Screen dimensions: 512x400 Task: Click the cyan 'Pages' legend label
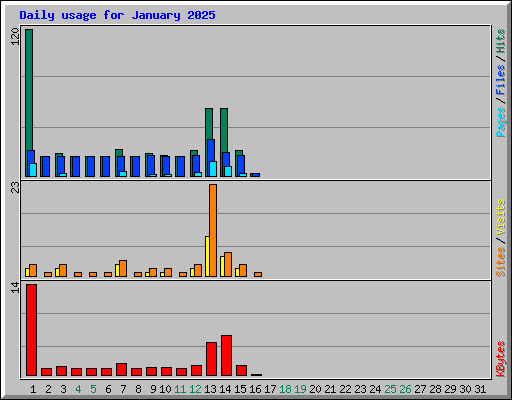click(x=500, y=122)
